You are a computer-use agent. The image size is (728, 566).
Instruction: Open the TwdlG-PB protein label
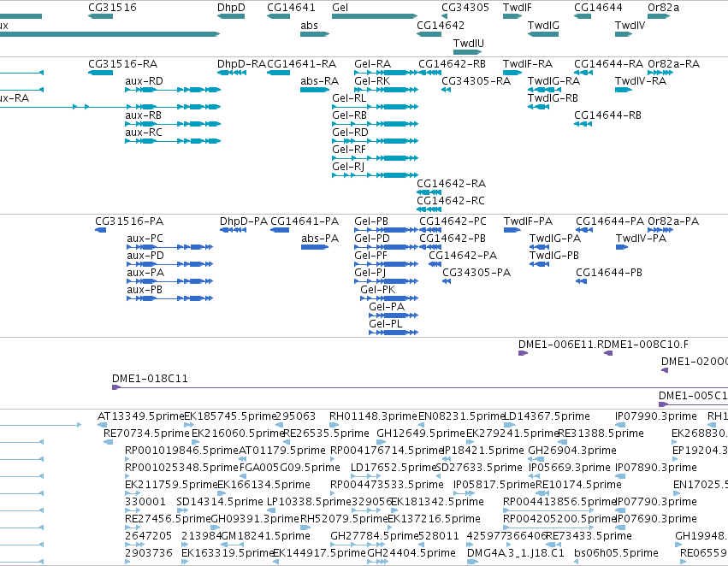(553, 256)
